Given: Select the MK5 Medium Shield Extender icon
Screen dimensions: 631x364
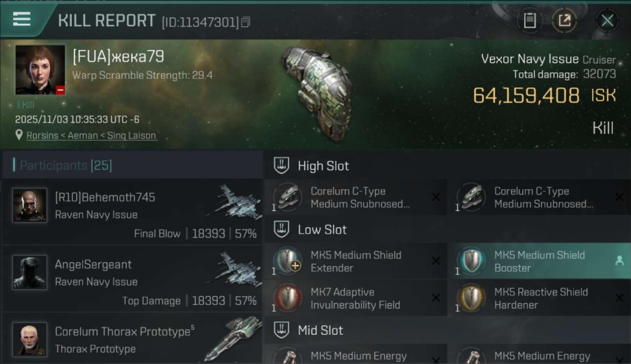Looking at the screenshot, I should pos(288,261).
